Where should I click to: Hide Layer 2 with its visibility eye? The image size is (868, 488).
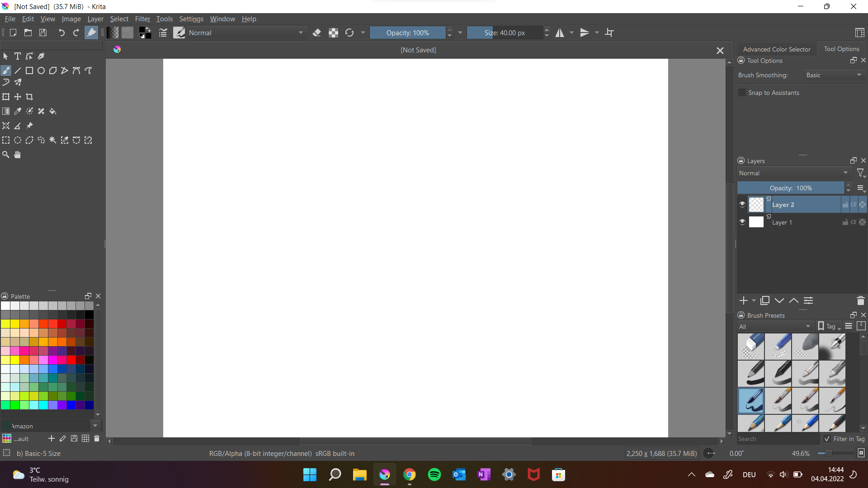click(742, 204)
